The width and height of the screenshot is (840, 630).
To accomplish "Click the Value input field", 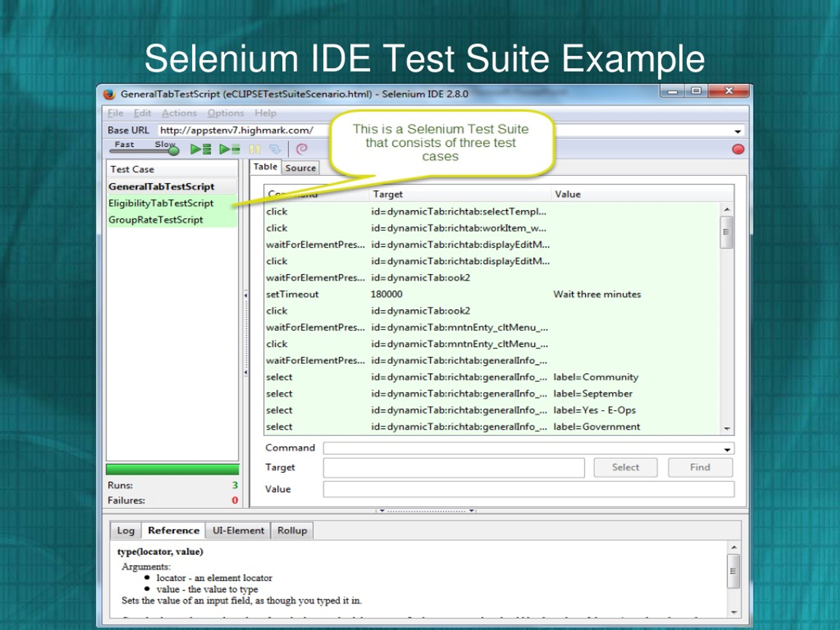I will [x=529, y=490].
